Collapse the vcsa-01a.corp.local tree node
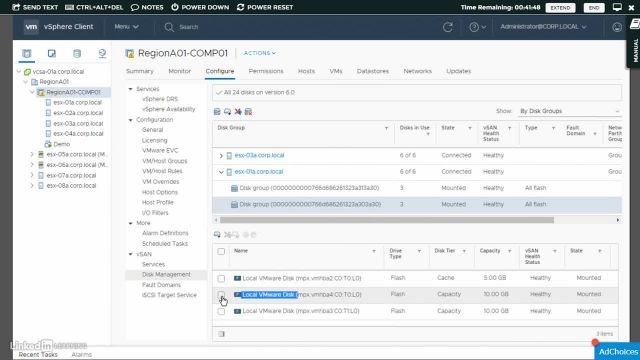 [x=19, y=71]
